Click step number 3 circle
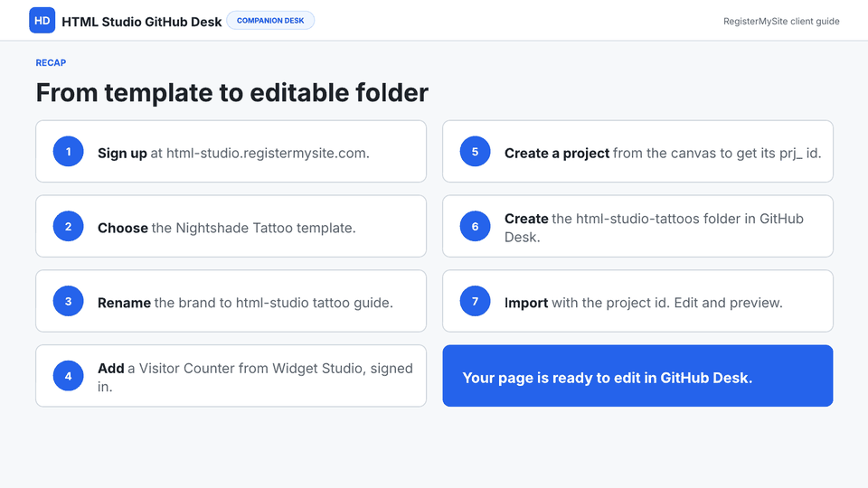Screen dimensions: 868x488 (68, 301)
